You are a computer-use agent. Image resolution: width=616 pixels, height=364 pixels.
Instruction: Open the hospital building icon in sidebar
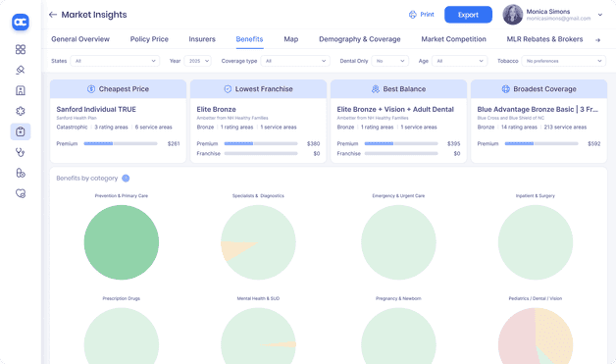tap(21, 90)
